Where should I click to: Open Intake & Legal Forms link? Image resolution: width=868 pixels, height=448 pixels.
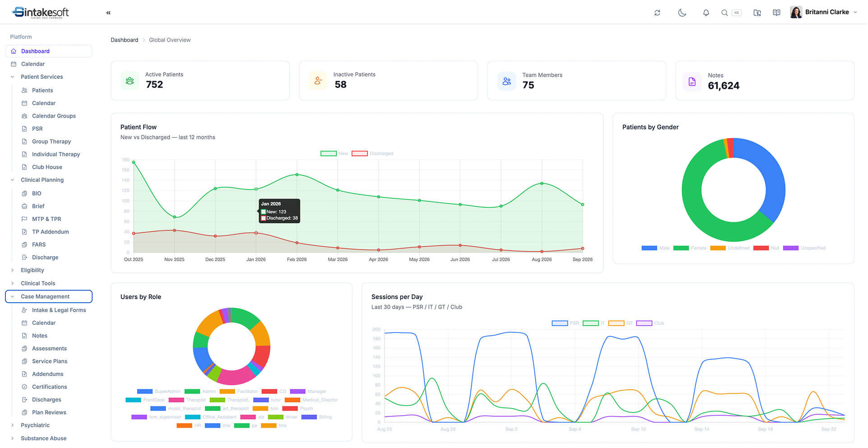(x=59, y=310)
